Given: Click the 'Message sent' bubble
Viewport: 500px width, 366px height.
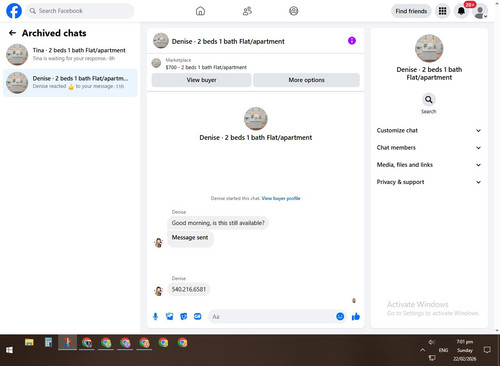Looking at the screenshot, I should point(190,238).
